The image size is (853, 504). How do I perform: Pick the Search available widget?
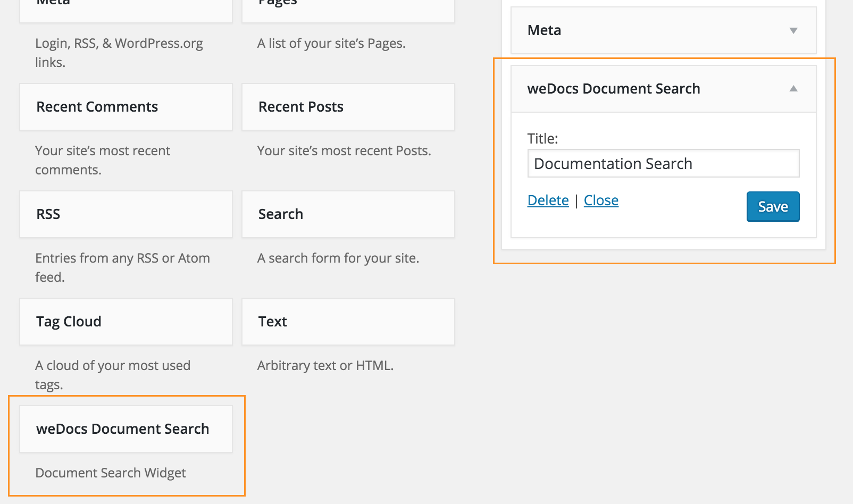[348, 214]
